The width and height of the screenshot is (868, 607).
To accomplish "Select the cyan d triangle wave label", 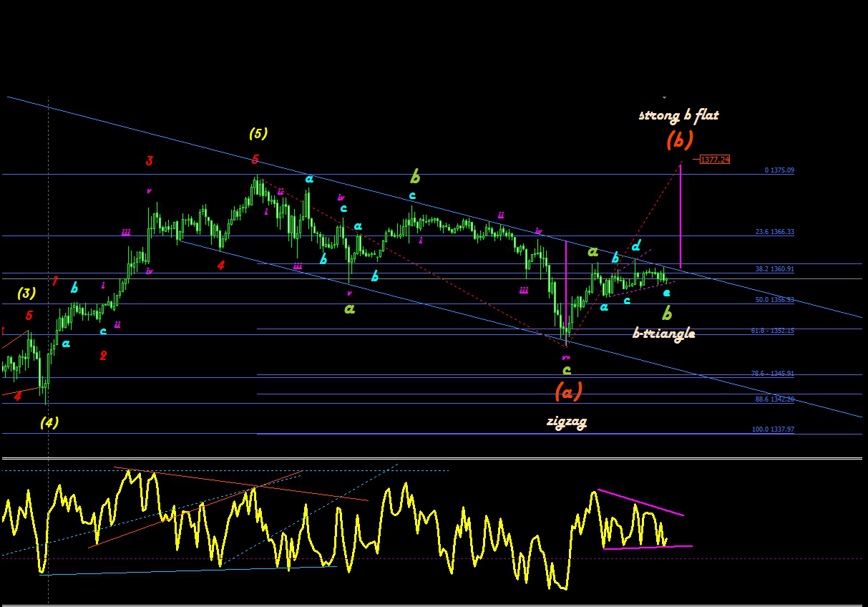I will [635, 246].
